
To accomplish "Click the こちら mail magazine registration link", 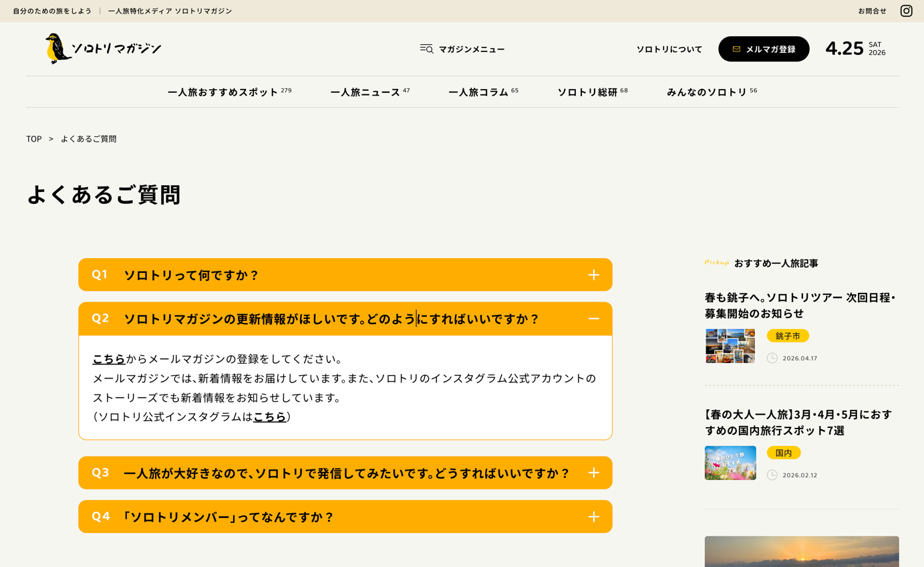I will point(109,359).
